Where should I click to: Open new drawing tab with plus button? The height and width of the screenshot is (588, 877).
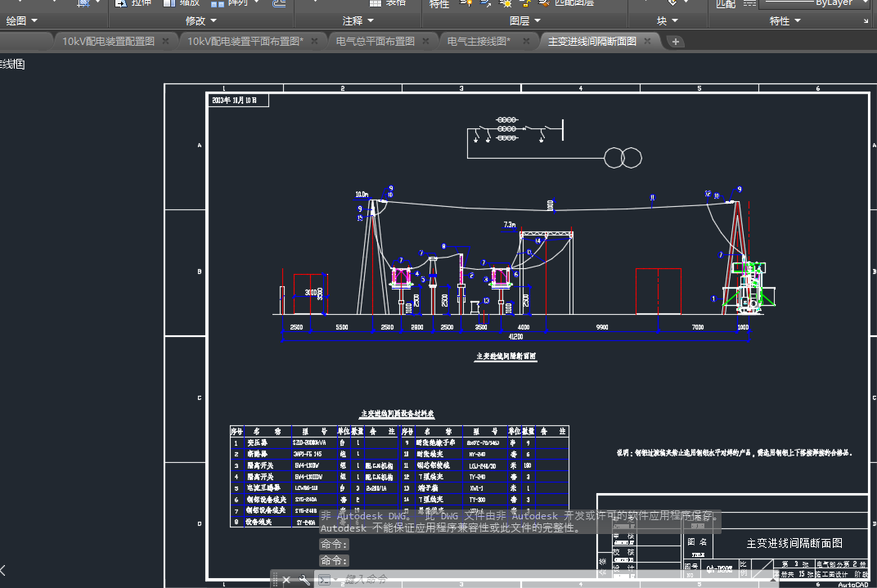pos(675,42)
